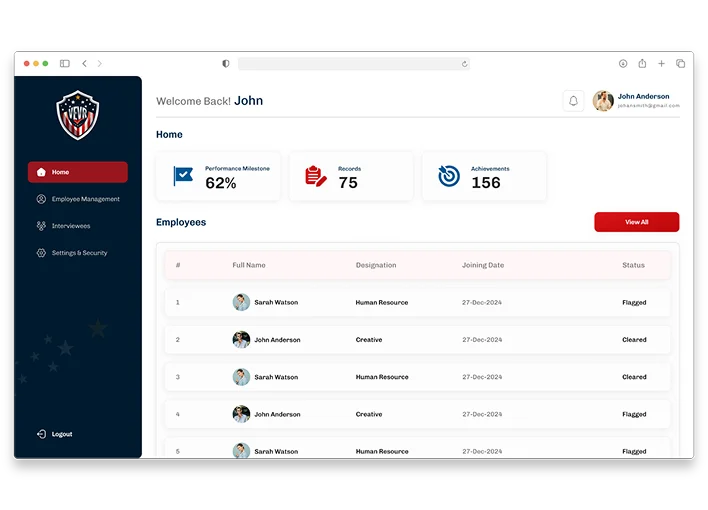Click the browser address bar
The height and width of the screenshot is (510, 708).
353,63
